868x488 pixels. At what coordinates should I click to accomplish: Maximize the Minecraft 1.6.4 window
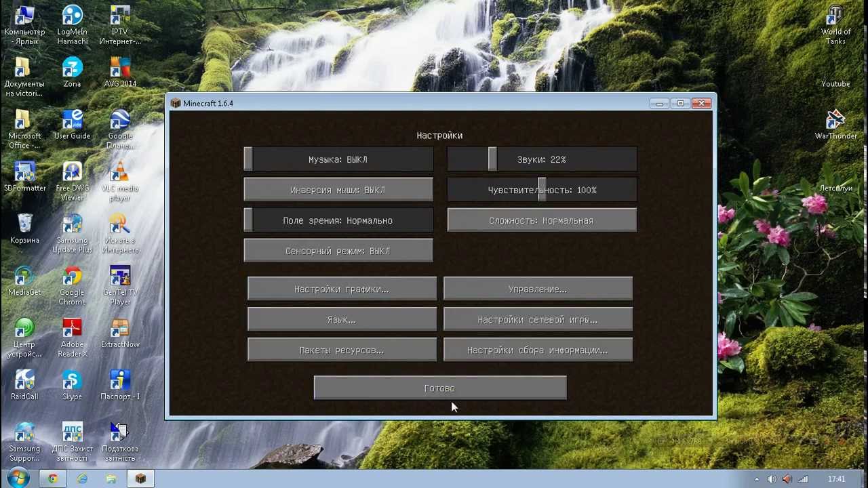(x=681, y=103)
